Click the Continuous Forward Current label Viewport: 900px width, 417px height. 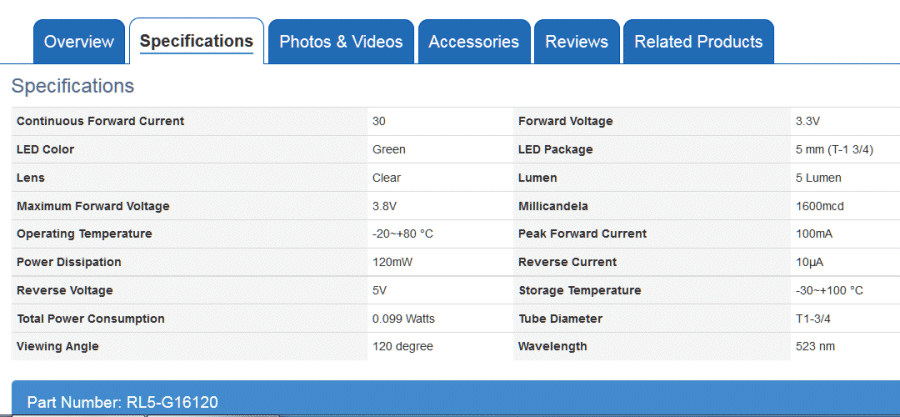tap(101, 121)
